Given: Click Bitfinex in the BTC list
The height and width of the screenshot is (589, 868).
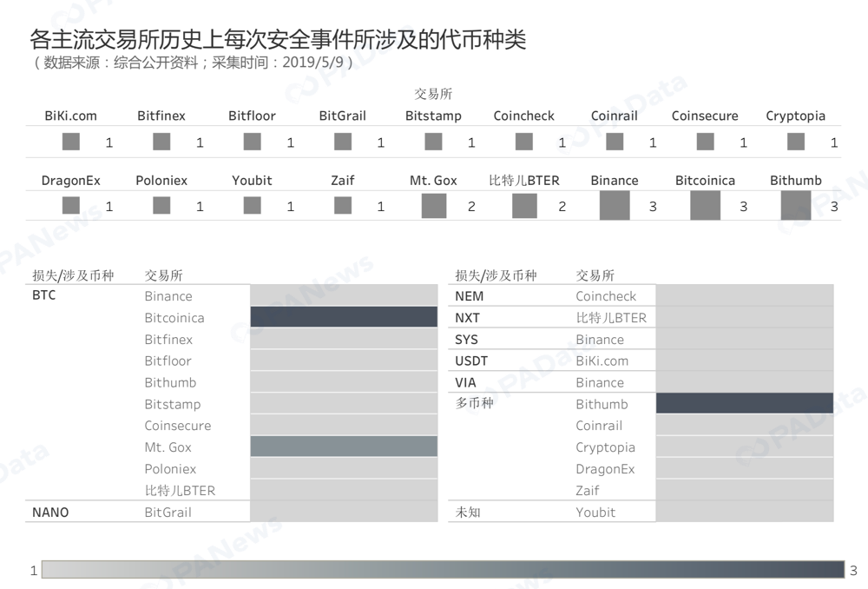Looking at the screenshot, I should pyautogui.click(x=168, y=339).
